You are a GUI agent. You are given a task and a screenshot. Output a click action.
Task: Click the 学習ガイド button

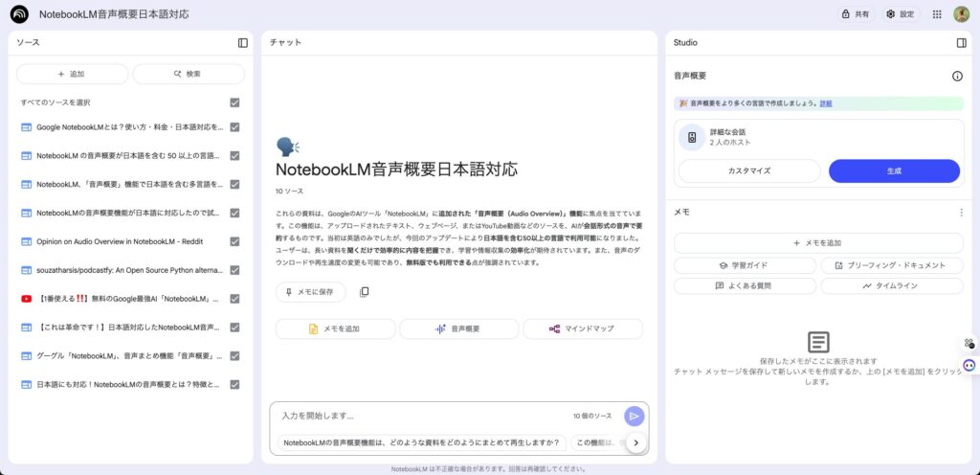(x=745, y=265)
